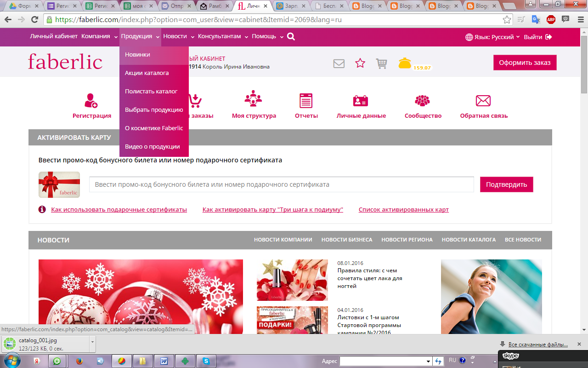This screenshot has width=588, height=368.
Task: Click the favorites star icon
Action: (x=360, y=63)
